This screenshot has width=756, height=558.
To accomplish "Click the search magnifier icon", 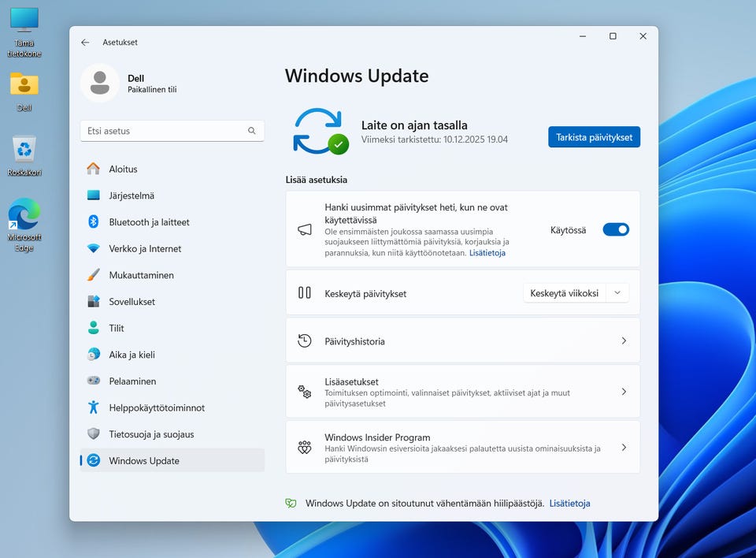I will coord(252,131).
